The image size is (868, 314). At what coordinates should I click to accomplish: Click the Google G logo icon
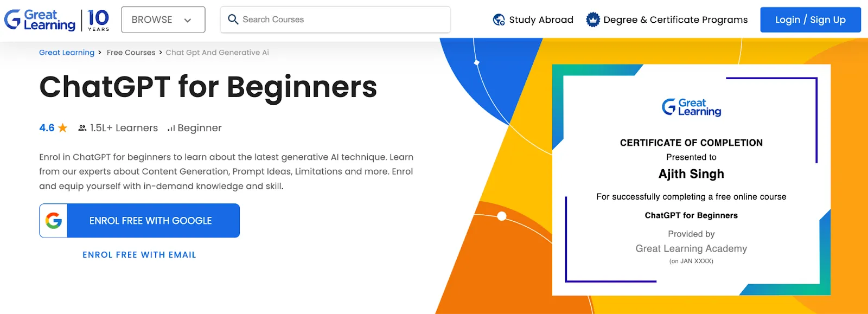(x=54, y=221)
